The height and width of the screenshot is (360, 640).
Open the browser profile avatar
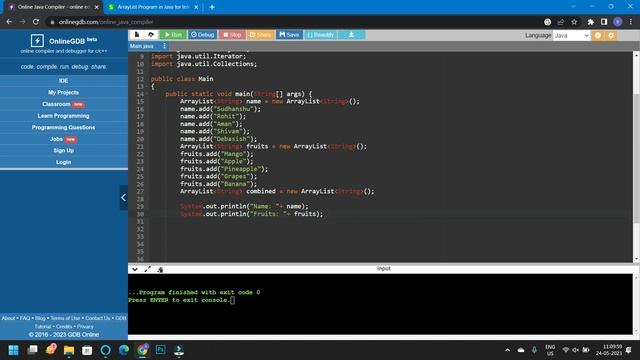tap(618, 22)
